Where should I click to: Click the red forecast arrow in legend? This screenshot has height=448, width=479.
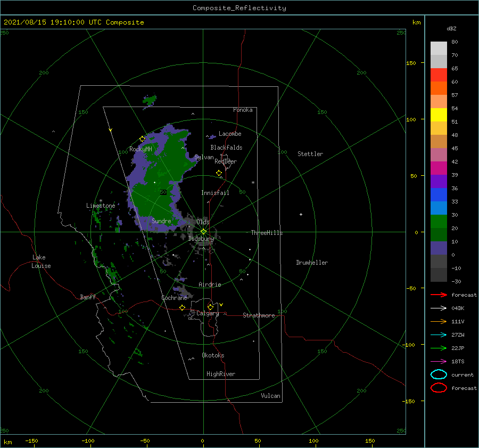[439, 295]
